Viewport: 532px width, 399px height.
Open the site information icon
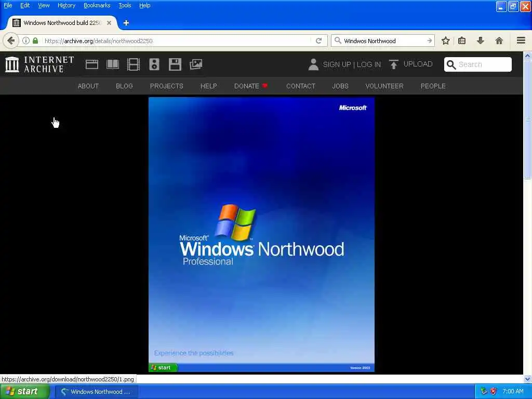[x=26, y=41]
